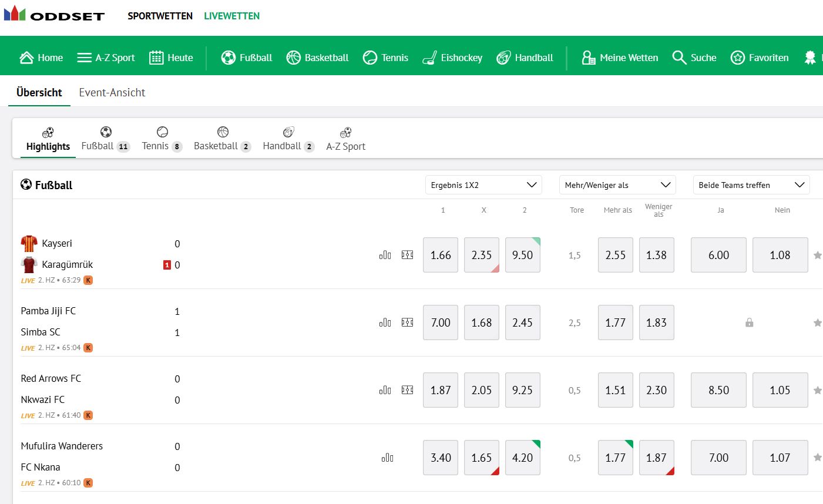Open LIVEWETTEN from the header
The width and height of the screenshot is (823, 504).
coord(231,16)
